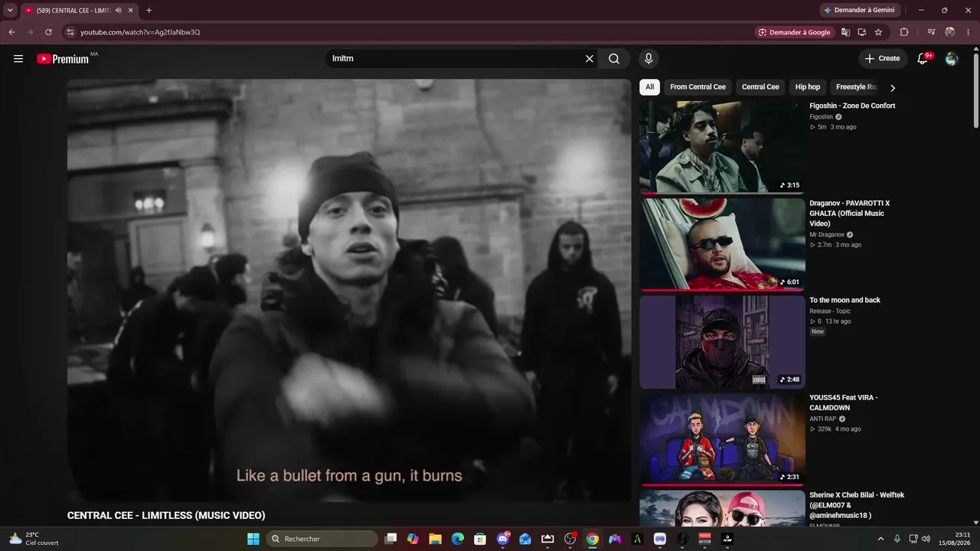Click the Create button

[x=882, y=59]
